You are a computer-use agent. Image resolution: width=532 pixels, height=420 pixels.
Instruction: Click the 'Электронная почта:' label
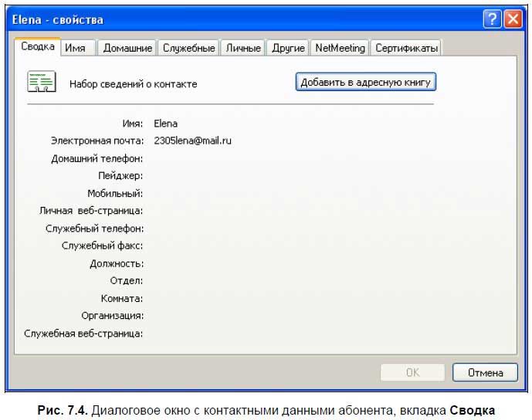[x=97, y=141]
